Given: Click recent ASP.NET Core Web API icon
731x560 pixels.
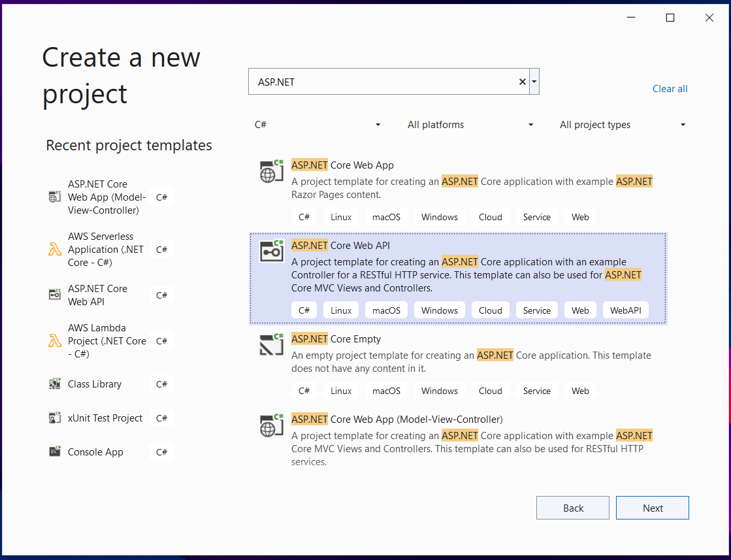Looking at the screenshot, I should click(54, 295).
